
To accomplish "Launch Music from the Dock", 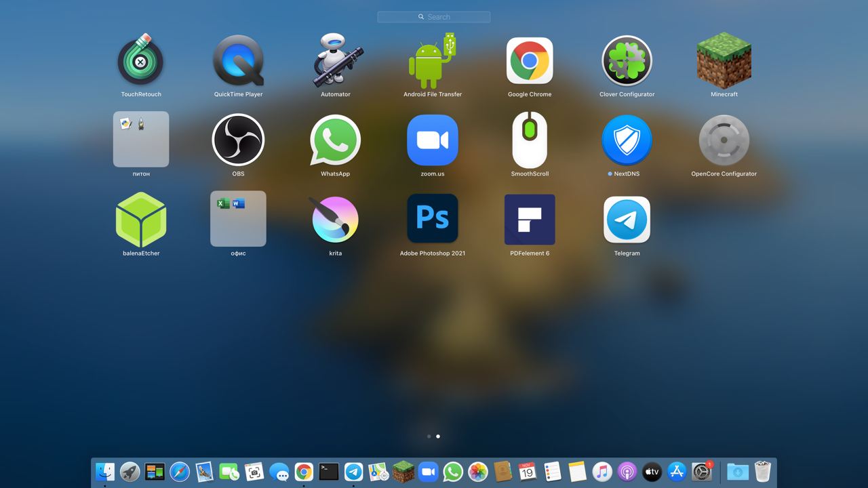I will tap(602, 472).
